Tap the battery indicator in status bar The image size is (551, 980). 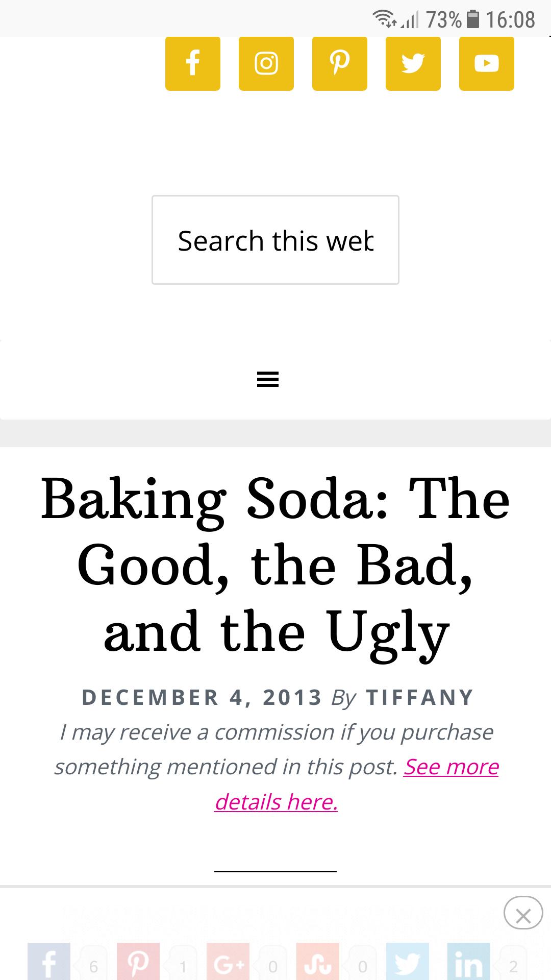pyautogui.click(x=473, y=19)
